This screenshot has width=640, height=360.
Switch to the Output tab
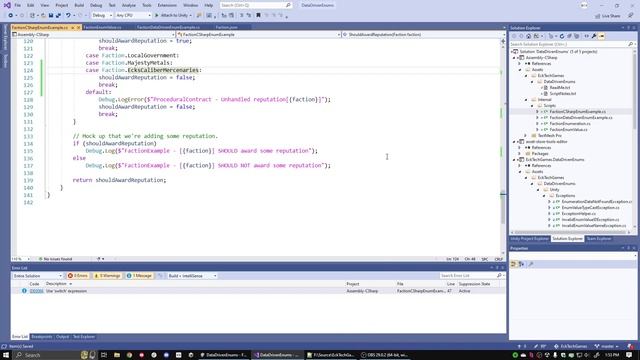[x=62, y=337]
